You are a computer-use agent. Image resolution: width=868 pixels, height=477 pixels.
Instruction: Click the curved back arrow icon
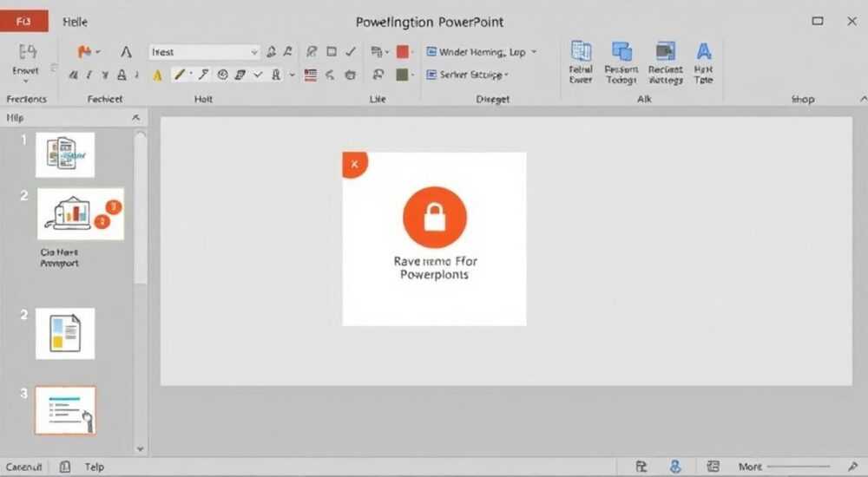330,75
